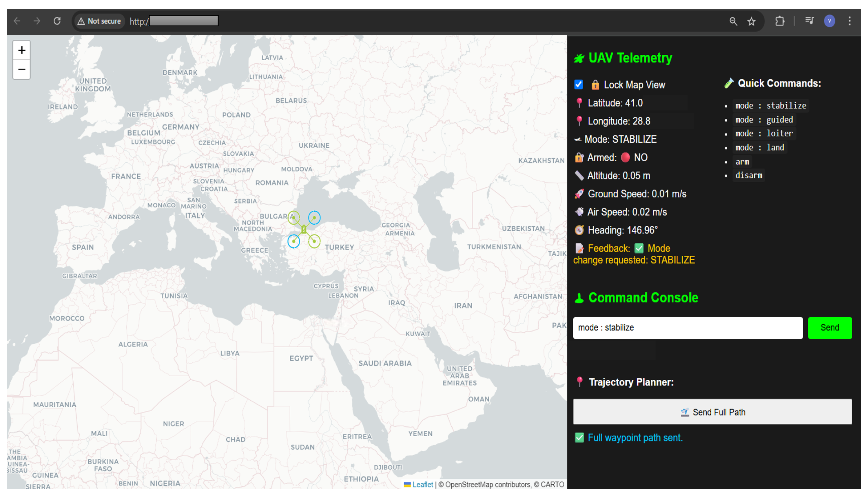Choose the disarm quick command
868x495 pixels.
748,175
